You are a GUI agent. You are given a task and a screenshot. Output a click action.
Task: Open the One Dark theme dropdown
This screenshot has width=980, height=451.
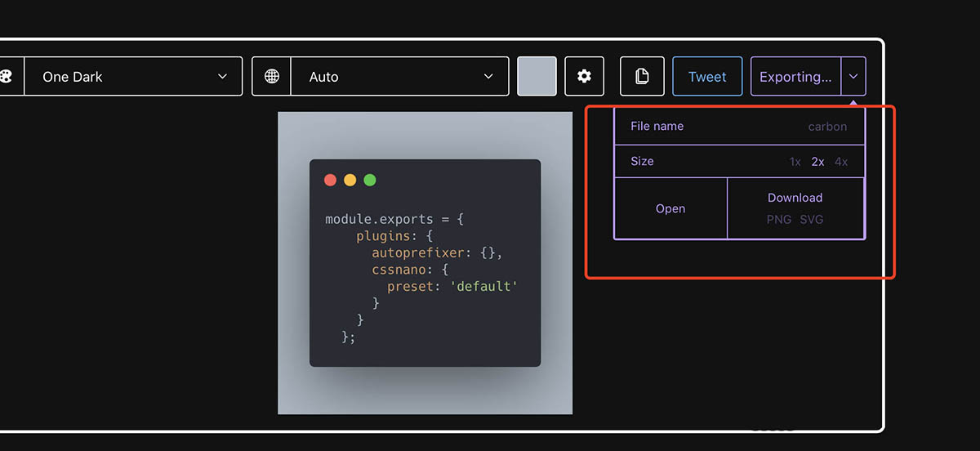pos(134,76)
